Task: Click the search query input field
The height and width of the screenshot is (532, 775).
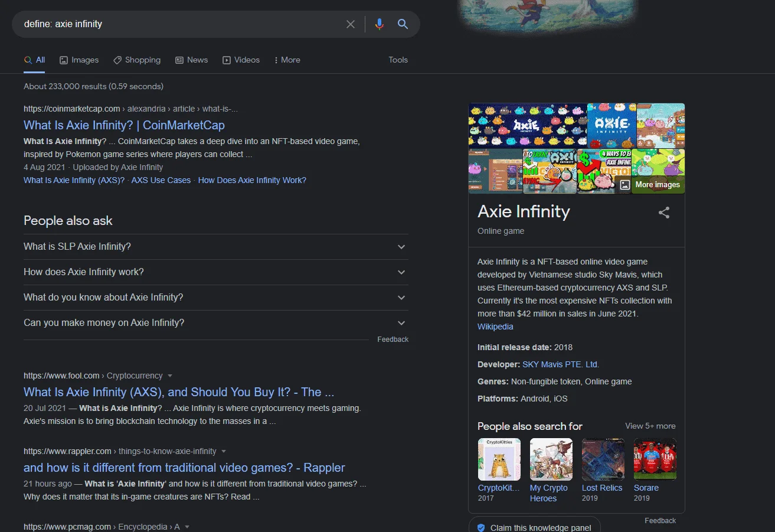Action: click(x=180, y=24)
